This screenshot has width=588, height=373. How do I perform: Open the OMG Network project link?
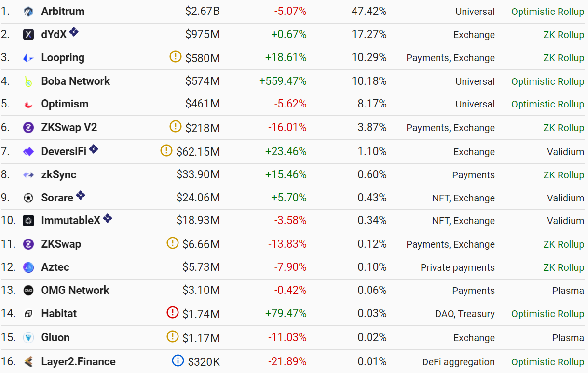(x=75, y=290)
